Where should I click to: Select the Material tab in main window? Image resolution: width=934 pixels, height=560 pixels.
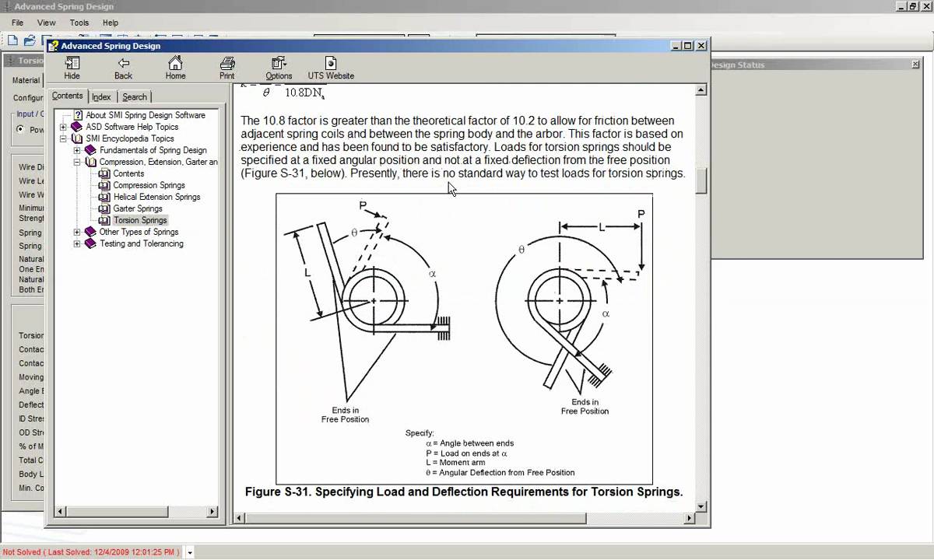[26, 80]
